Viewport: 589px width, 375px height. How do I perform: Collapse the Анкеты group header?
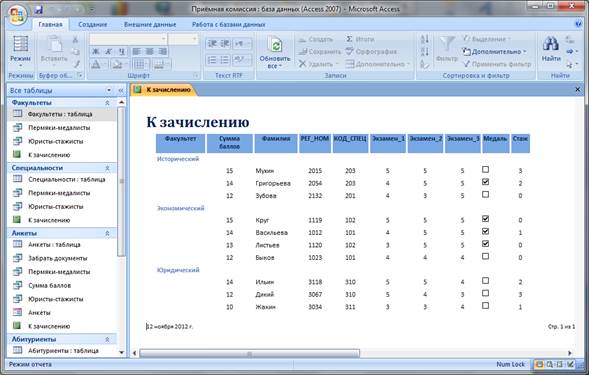[107, 233]
